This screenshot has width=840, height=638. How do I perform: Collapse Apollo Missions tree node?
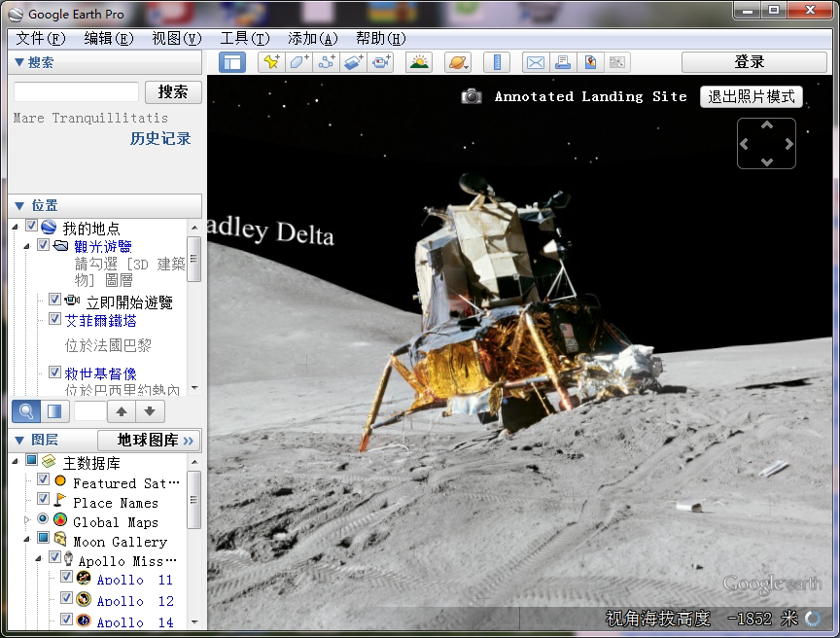pos(39,558)
